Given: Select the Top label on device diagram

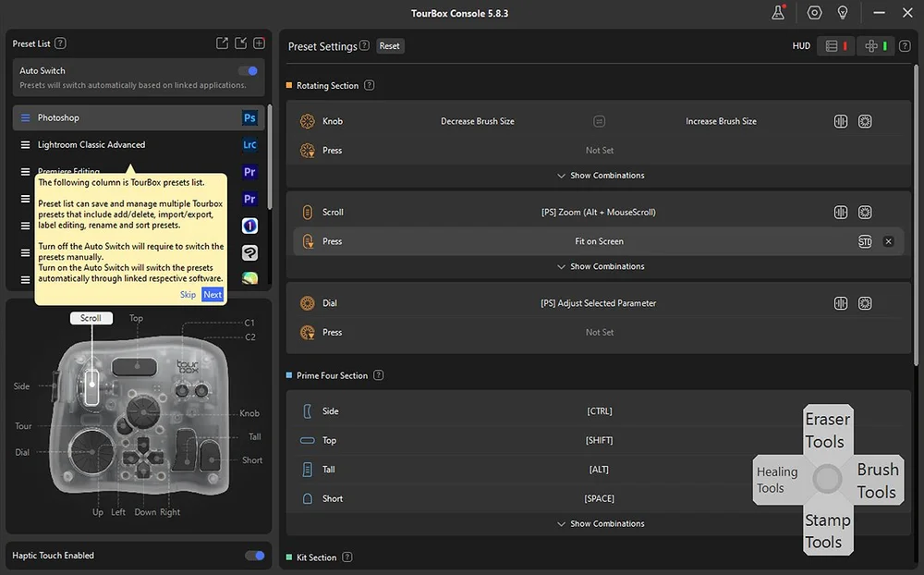Looking at the screenshot, I should pyautogui.click(x=136, y=318).
